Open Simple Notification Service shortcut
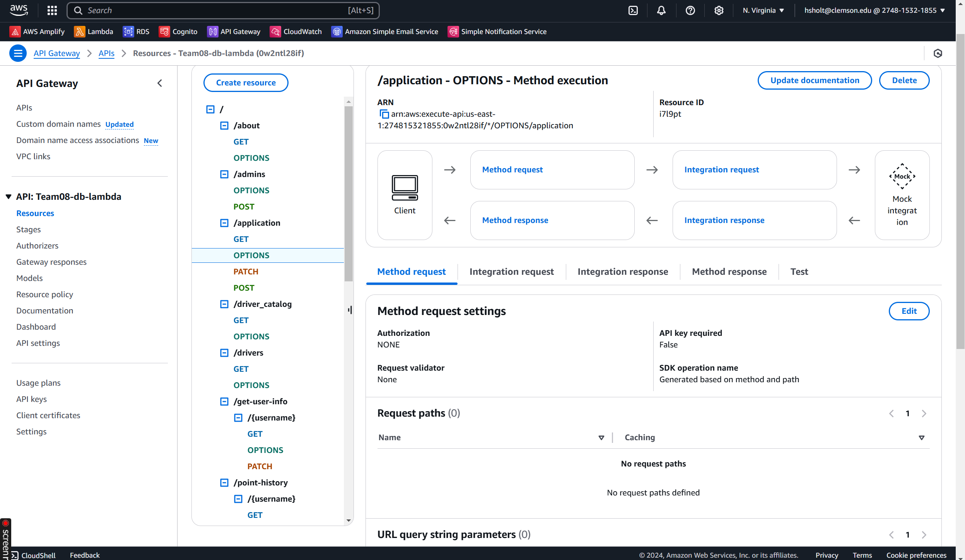This screenshot has width=965, height=560. click(497, 32)
